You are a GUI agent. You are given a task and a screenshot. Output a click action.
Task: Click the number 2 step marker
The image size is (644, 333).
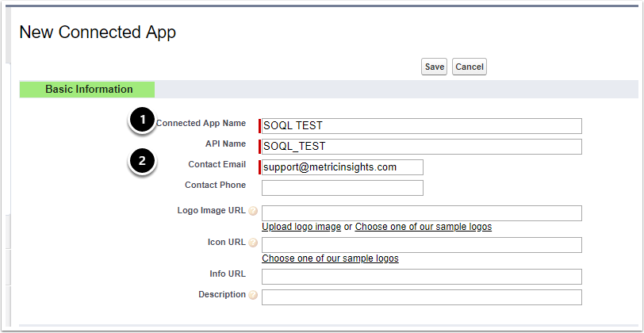coord(142,161)
